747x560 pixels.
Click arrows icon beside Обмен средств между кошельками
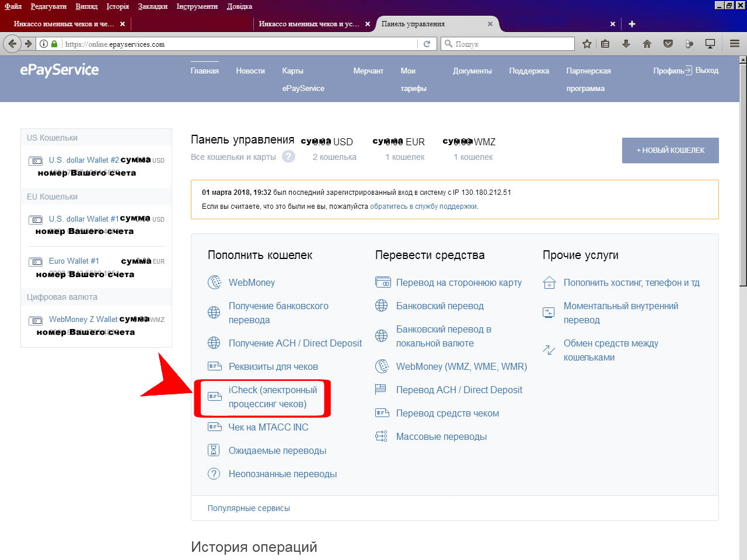pos(549,350)
